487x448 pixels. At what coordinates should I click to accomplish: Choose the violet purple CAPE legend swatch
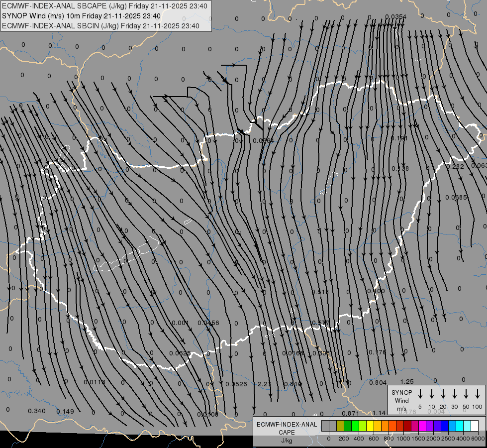click(x=429, y=426)
